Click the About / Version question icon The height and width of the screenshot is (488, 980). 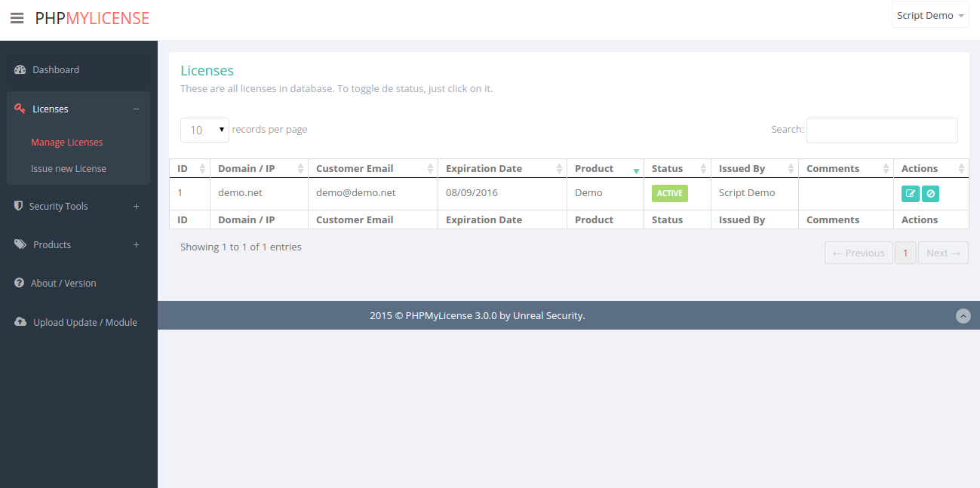click(20, 284)
